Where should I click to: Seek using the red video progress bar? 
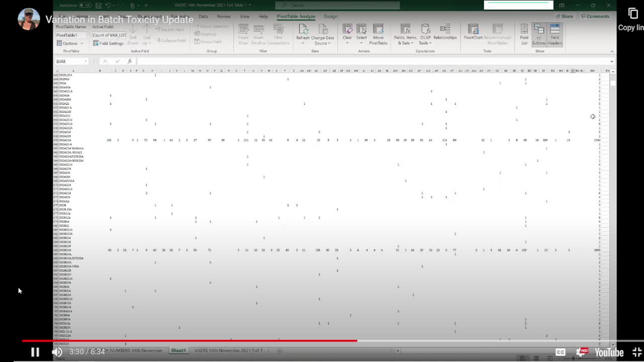pos(189,340)
